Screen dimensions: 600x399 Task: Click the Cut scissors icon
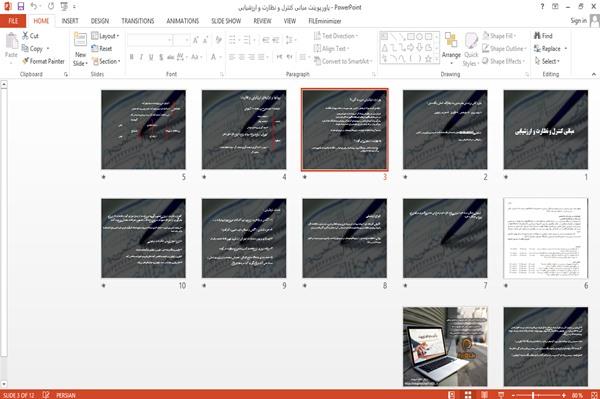(x=25, y=36)
